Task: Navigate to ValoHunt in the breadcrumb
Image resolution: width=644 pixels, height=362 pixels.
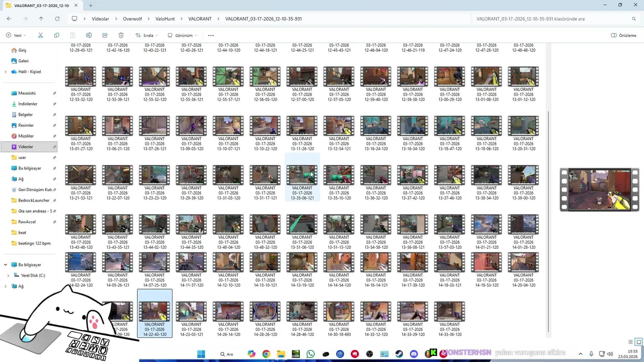Action: 165,19
